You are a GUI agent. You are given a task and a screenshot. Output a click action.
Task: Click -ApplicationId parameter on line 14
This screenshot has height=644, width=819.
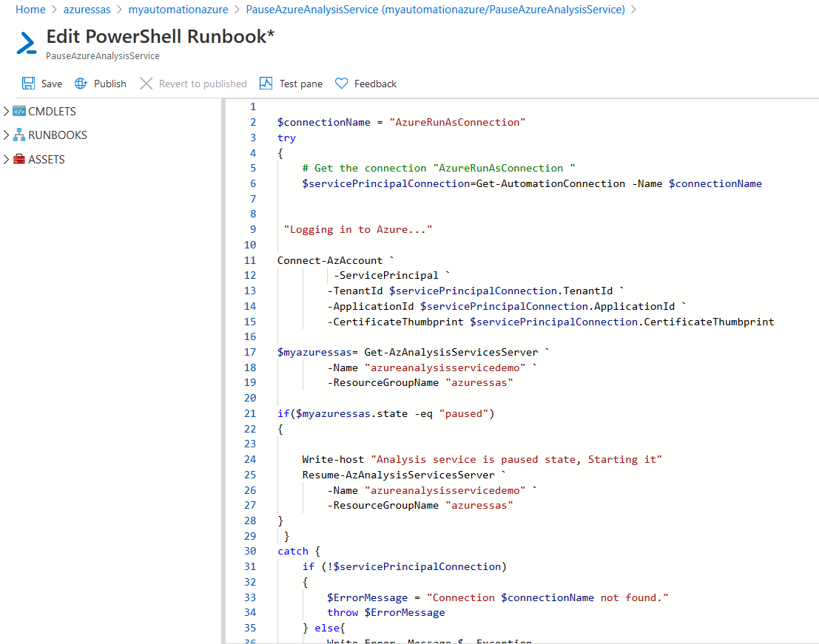pos(371,306)
